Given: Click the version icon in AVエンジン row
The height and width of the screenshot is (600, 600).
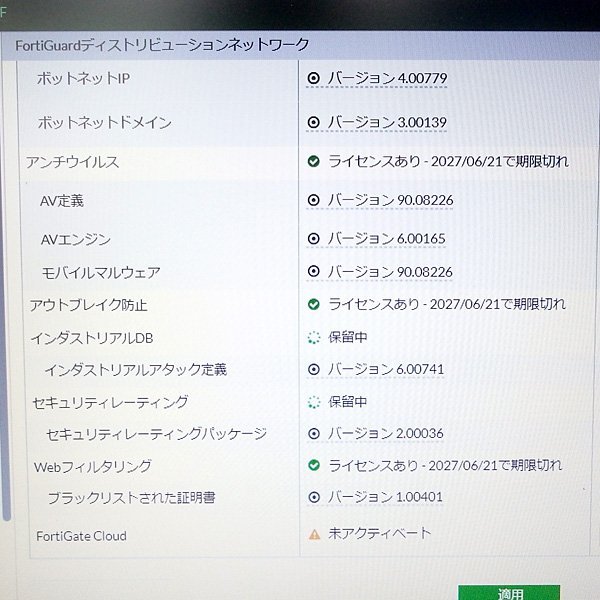Looking at the screenshot, I should [313, 239].
